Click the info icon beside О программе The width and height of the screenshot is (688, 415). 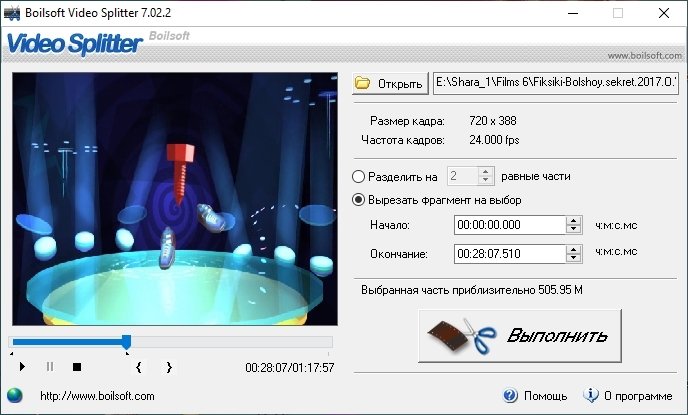[x=591, y=395]
